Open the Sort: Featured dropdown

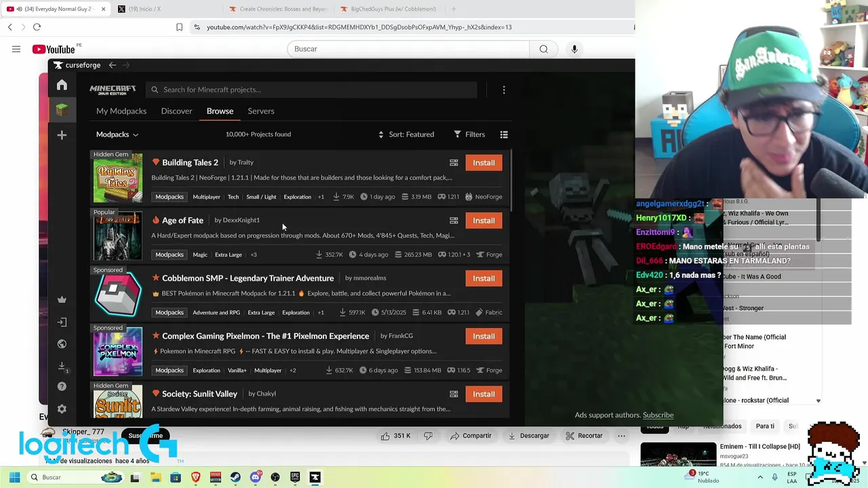point(406,134)
